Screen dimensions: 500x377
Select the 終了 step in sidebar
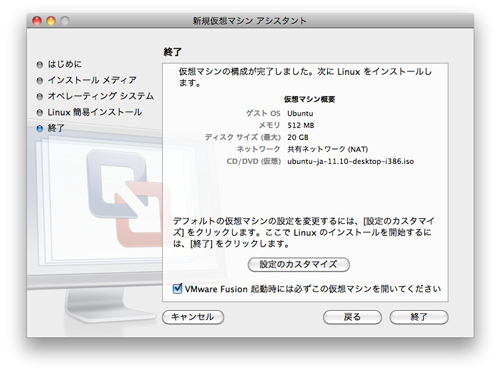56,128
